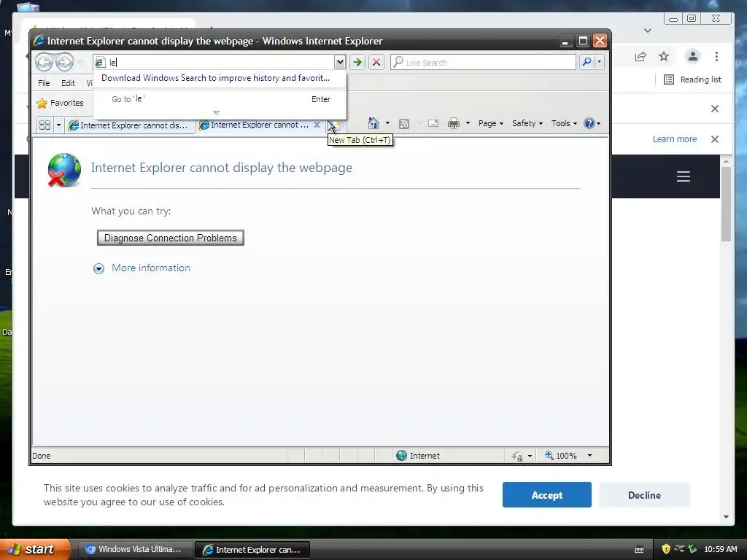The width and height of the screenshot is (747, 560).
Task: Open the Windows Start button
Action: pyautogui.click(x=35, y=549)
